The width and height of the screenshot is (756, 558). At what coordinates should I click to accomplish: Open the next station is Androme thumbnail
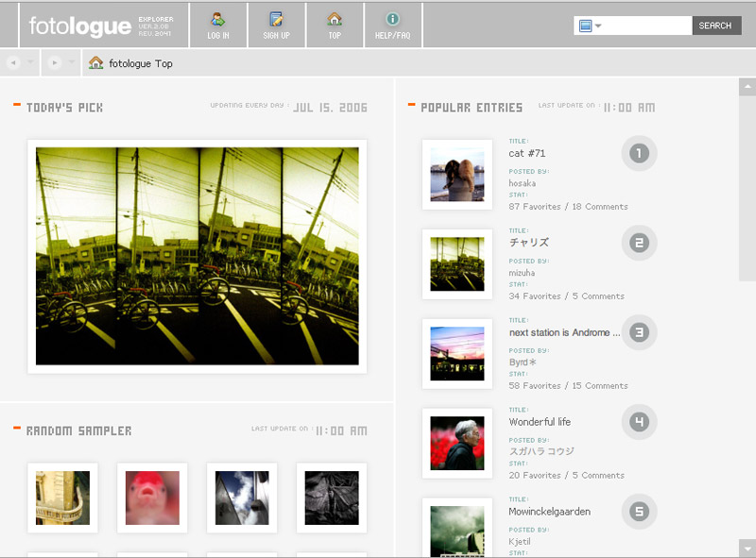coord(457,354)
